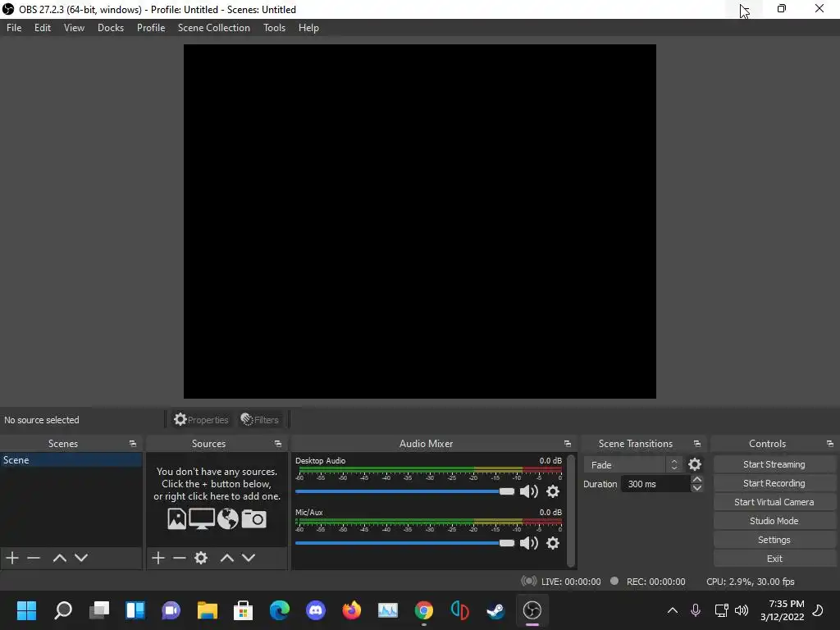Undock the Scenes panel
The width and height of the screenshot is (840, 630).
(x=133, y=444)
